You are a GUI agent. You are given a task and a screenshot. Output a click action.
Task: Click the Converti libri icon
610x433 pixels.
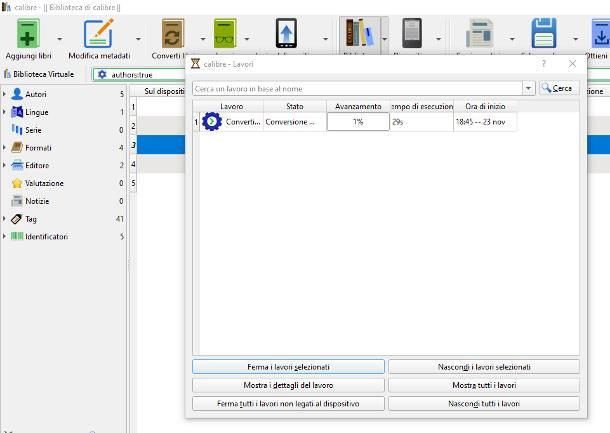(173, 34)
